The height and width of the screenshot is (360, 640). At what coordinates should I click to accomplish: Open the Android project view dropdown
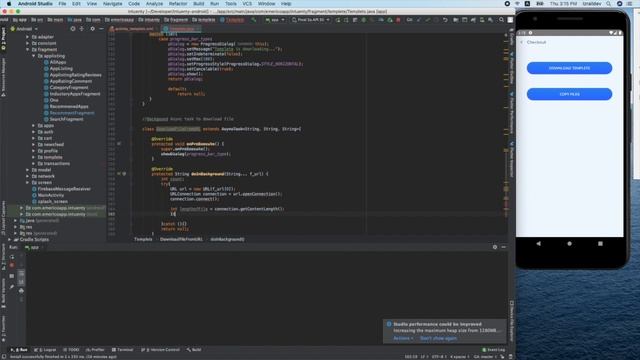(24, 29)
